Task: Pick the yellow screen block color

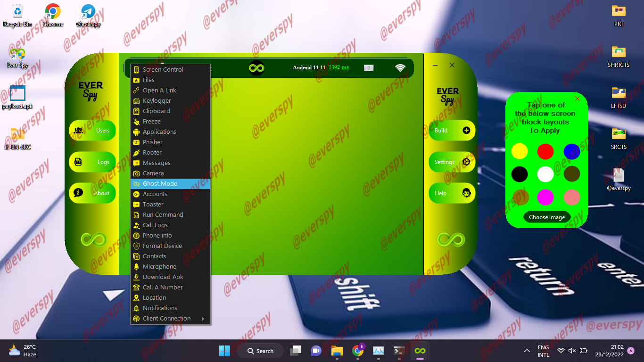Action: point(520,151)
